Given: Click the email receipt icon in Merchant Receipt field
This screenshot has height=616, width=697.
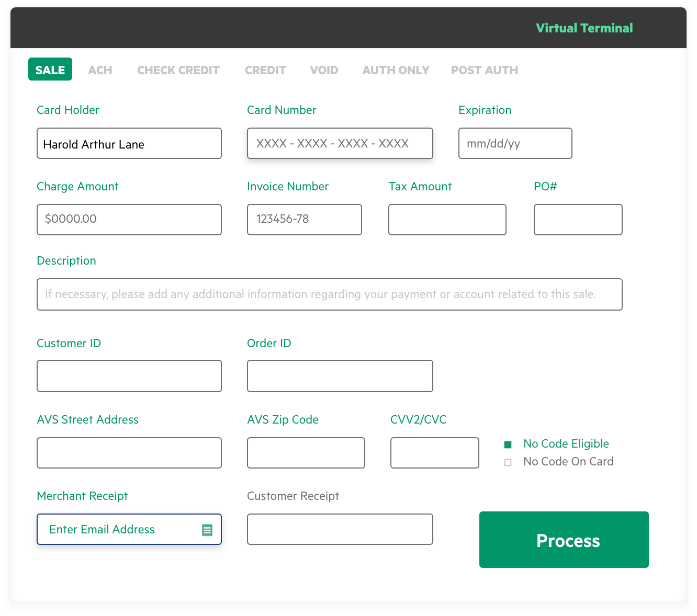Looking at the screenshot, I should [207, 529].
